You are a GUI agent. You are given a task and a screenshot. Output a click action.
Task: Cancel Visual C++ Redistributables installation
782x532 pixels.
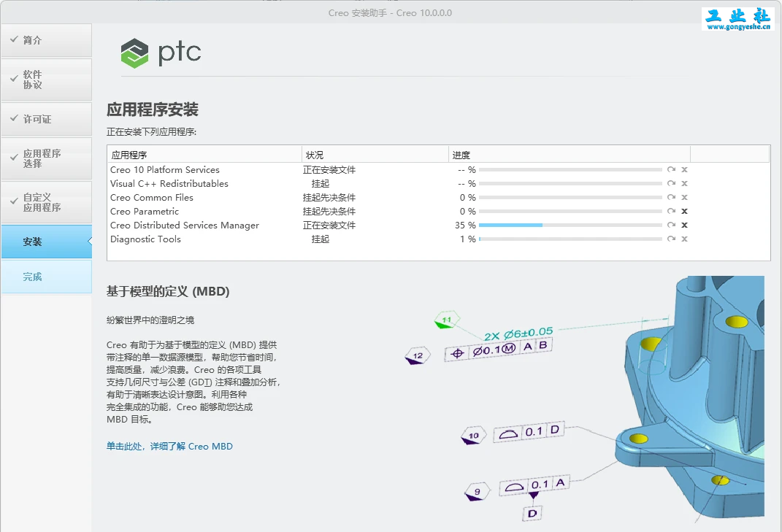[685, 183]
